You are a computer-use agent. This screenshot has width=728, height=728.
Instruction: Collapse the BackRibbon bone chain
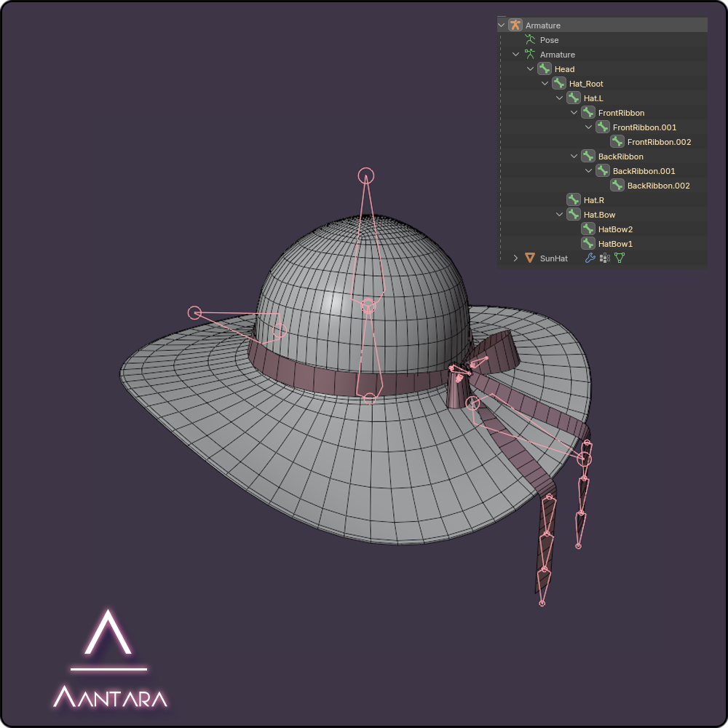point(574,156)
